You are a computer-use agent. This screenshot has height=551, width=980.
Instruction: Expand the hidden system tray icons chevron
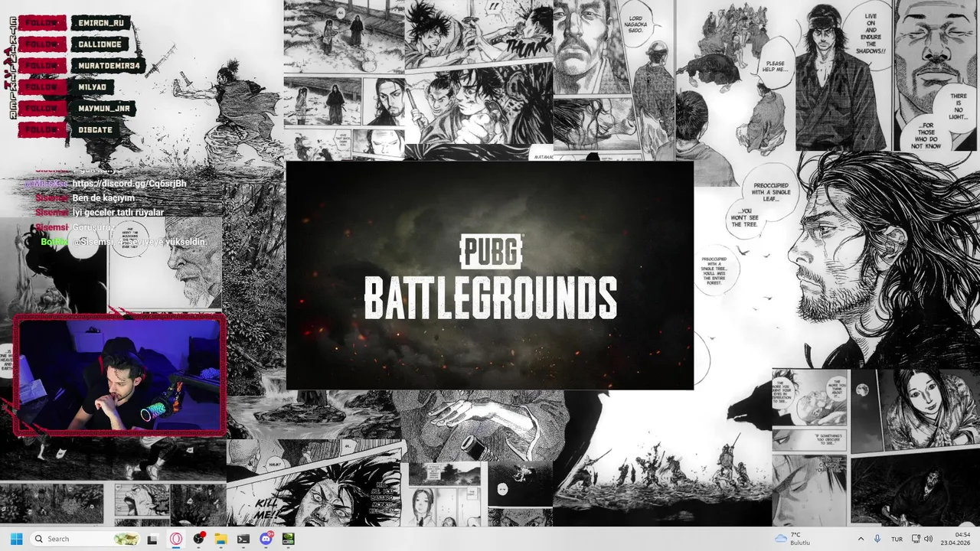pos(861,539)
